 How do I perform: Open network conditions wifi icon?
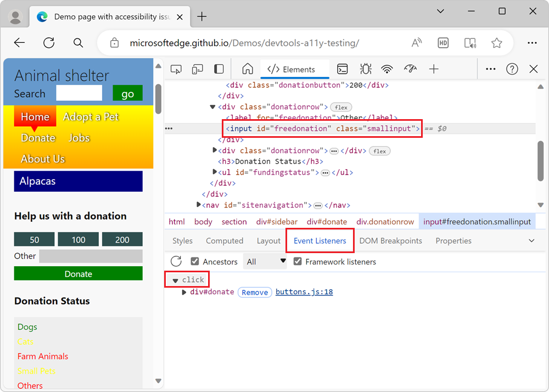tap(387, 69)
